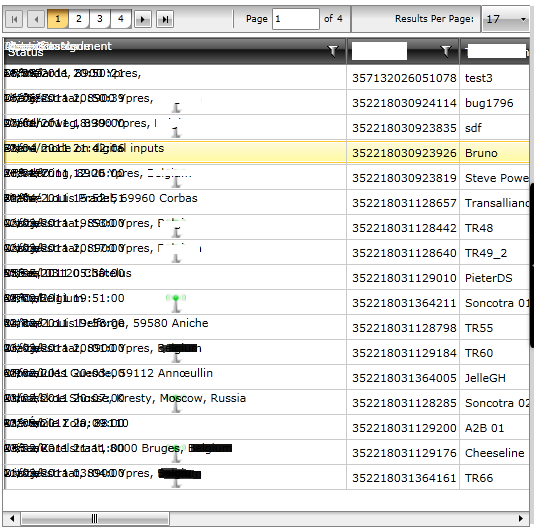Image resolution: width=534 pixels, height=528 pixels.
Task: Select page 4 in pager
Action: point(121,19)
